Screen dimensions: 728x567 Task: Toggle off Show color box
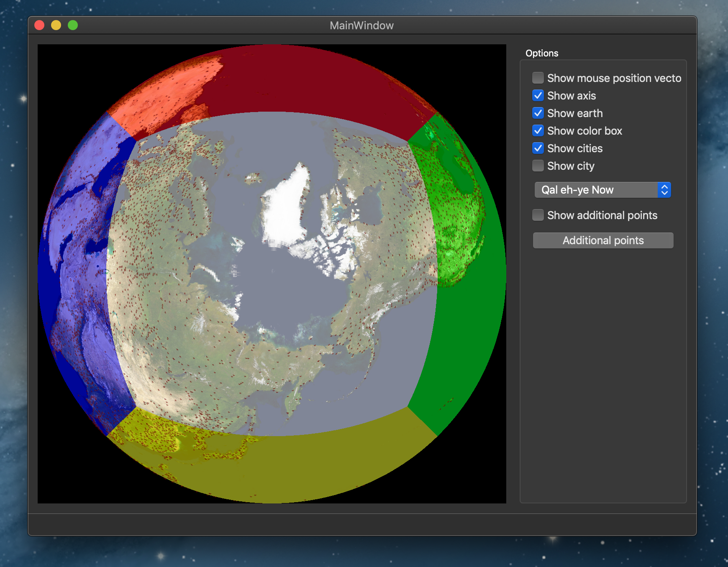538,131
